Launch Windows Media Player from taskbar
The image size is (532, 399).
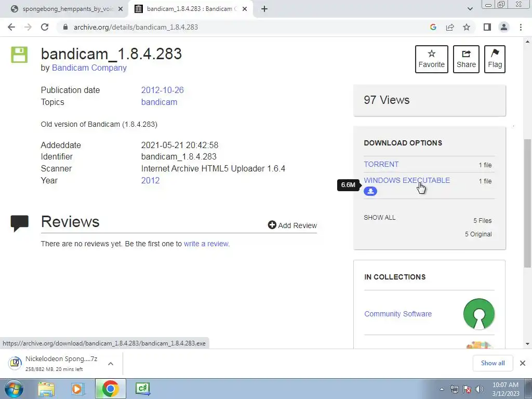click(x=77, y=389)
